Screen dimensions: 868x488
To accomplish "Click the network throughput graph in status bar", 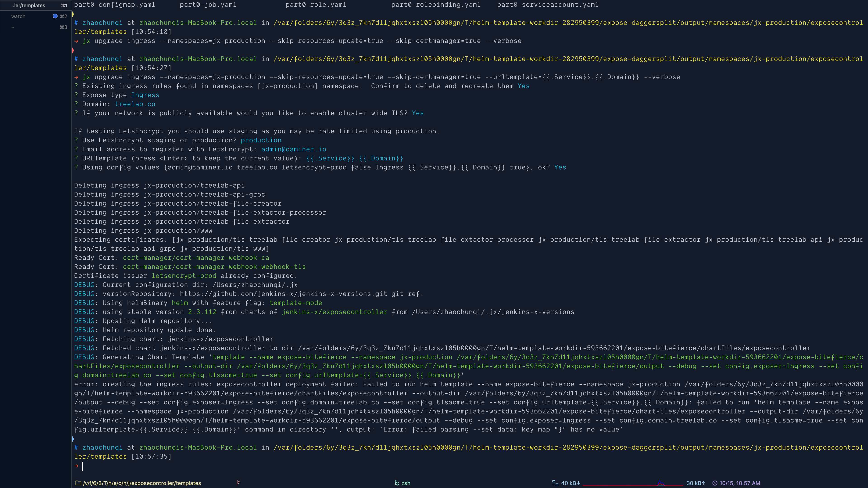I will [x=633, y=483].
